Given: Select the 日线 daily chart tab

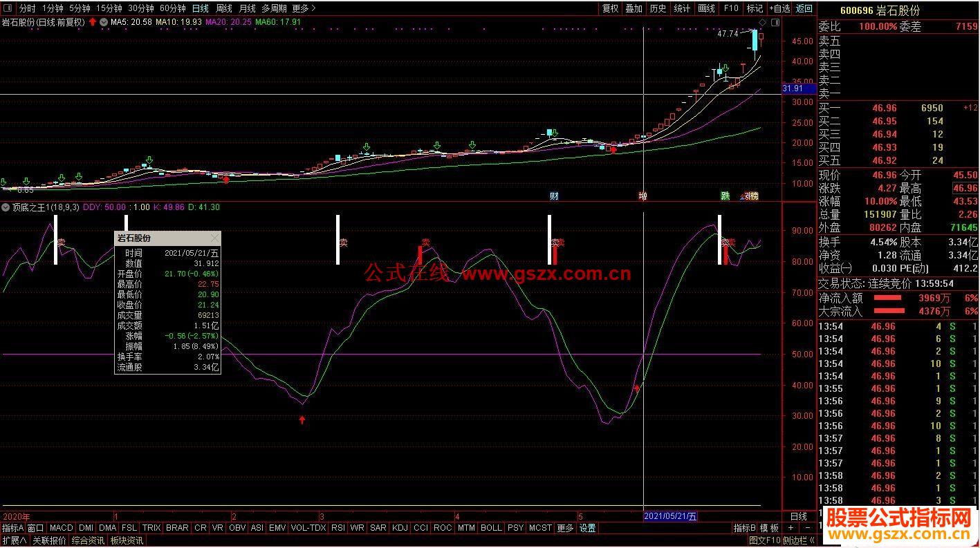Looking at the screenshot, I should pyautogui.click(x=201, y=8).
